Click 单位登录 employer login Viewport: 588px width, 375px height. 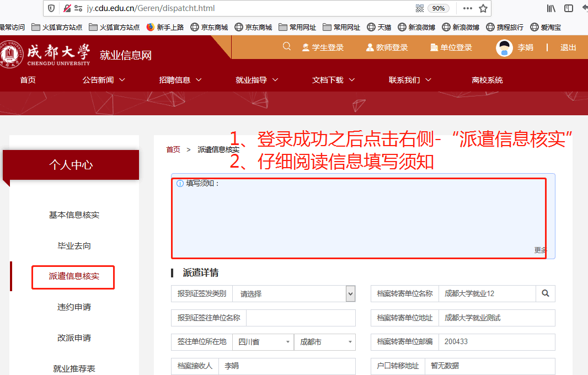pyautogui.click(x=451, y=47)
